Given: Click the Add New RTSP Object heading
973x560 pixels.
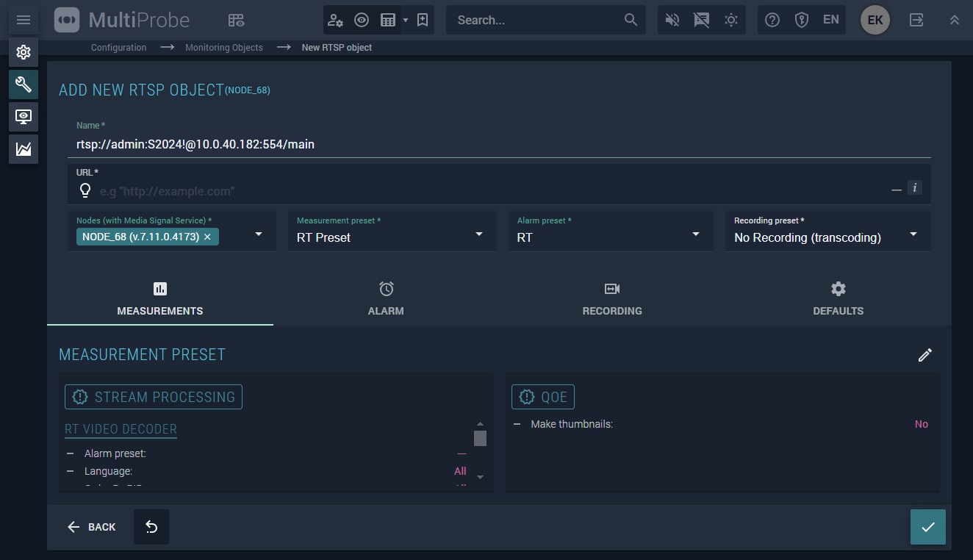Looking at the screenshot, I should pyautogui.click(x=141, y=90).
